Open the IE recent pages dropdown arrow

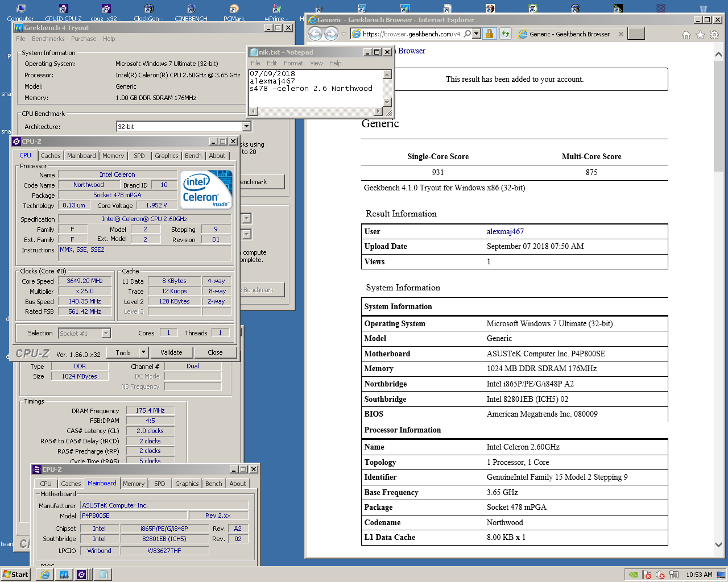pos(344,34)
